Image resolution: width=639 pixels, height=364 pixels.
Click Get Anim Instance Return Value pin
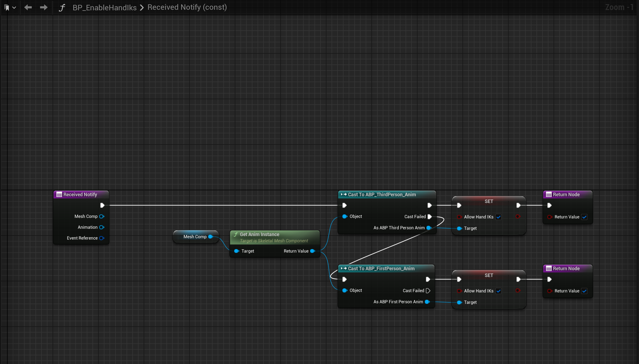(313, 251)
